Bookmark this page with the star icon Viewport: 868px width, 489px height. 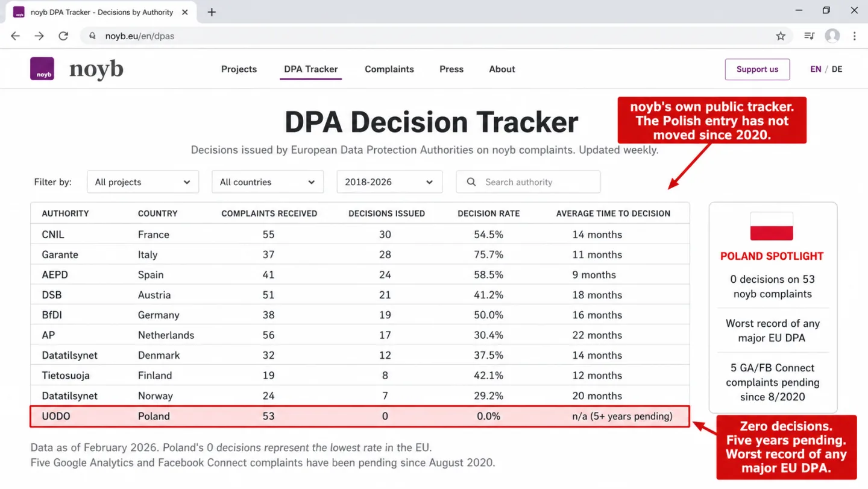[781, 36]
